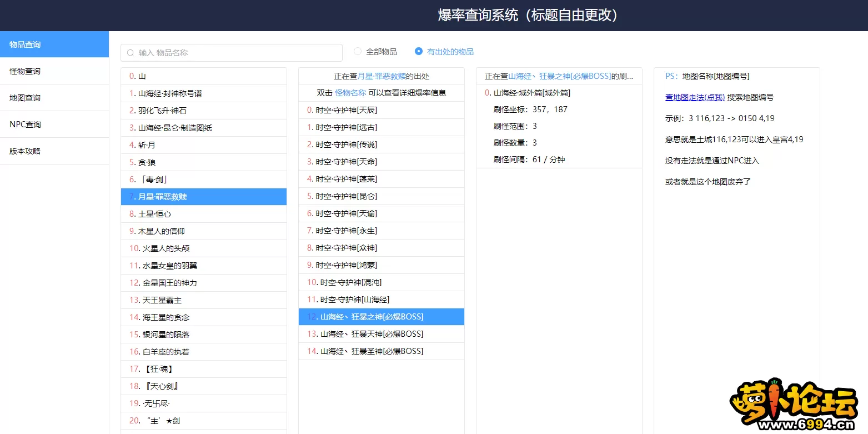Select item 海王星的贪念

(204, 317)
